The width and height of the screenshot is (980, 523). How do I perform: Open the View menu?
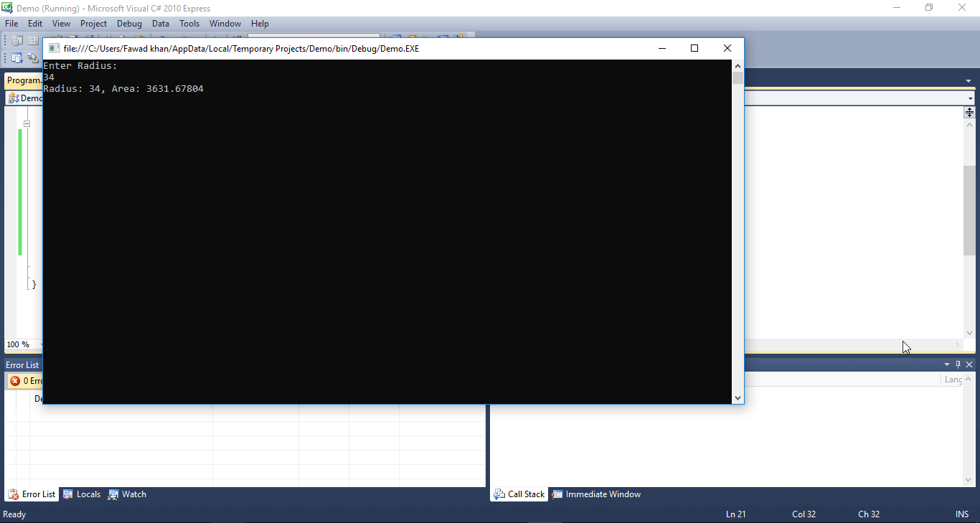(x=61, y=24)
